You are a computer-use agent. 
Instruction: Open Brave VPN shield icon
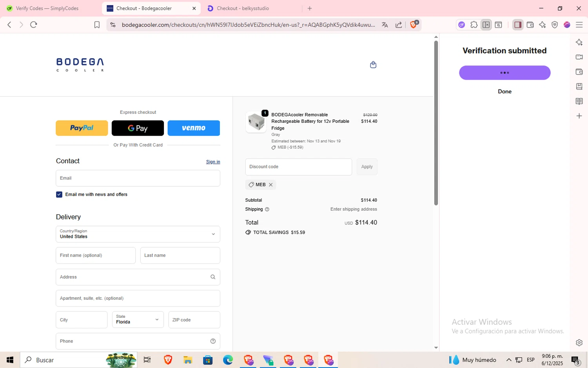click(555, 25)
